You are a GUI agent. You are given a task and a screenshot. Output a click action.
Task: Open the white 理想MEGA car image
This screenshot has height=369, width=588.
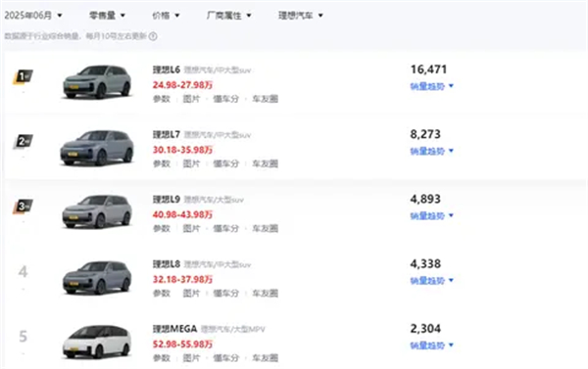[97, 342]
